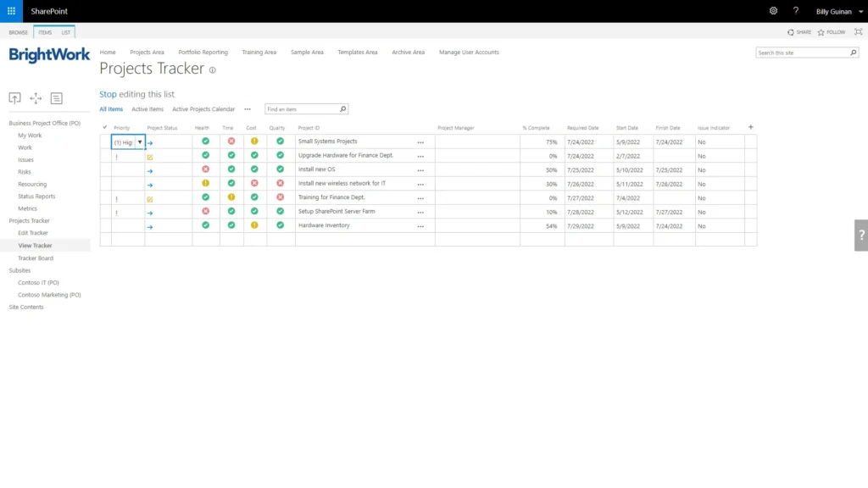Click the yellow Cost icon for Hardware Inventory
This screenshot has width=868, height=488.
(x=254, y=225)
